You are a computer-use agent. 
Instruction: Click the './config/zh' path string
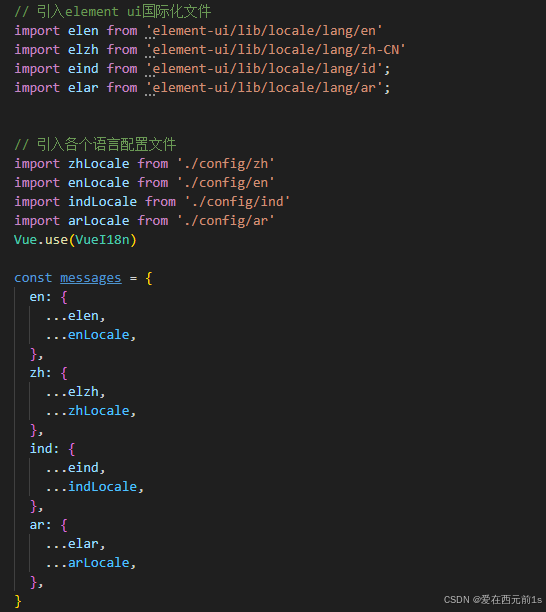(x=226, y=164)
